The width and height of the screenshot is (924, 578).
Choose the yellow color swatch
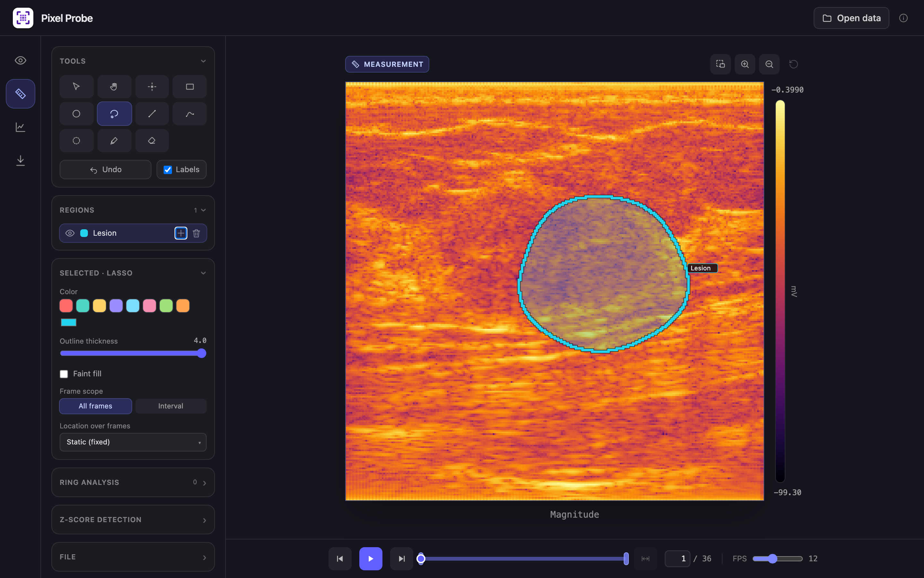(x=99, y=306)
